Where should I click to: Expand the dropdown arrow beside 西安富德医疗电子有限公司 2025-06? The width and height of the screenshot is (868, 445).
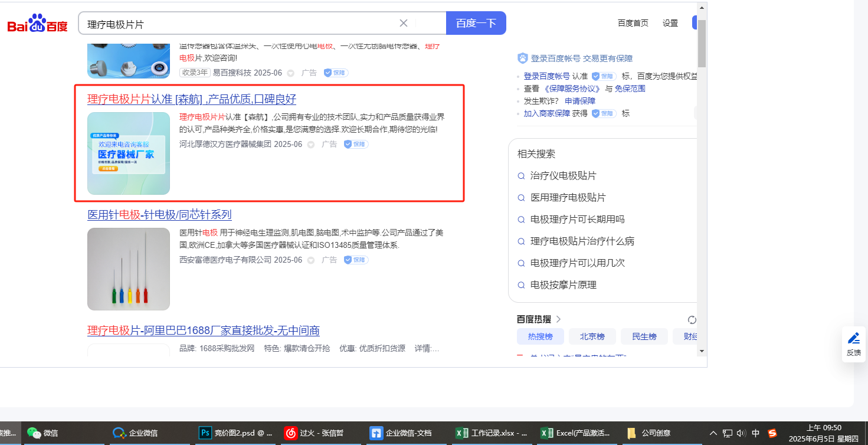[310, 260]
